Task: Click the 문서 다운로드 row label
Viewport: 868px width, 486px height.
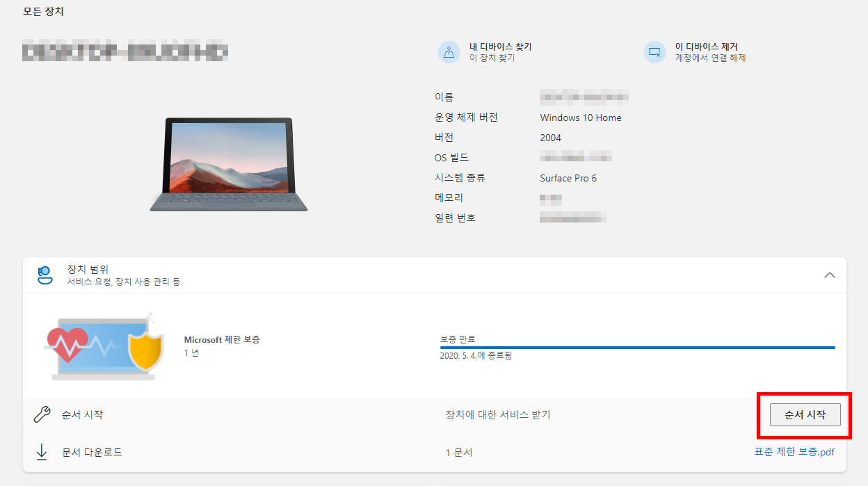Action: 92,452
